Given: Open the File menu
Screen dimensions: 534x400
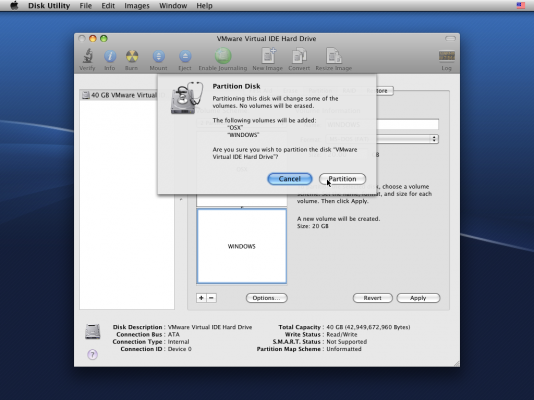Looking at the screenshot, I should pyautogui.click(x=85, y=6).
